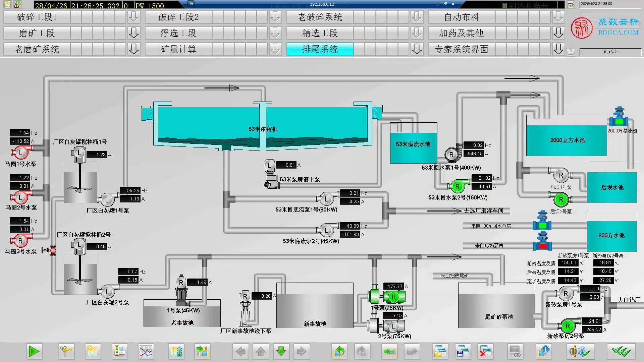
Task: Click the grey right arrow navigation icon
Action: pos(301,351)
